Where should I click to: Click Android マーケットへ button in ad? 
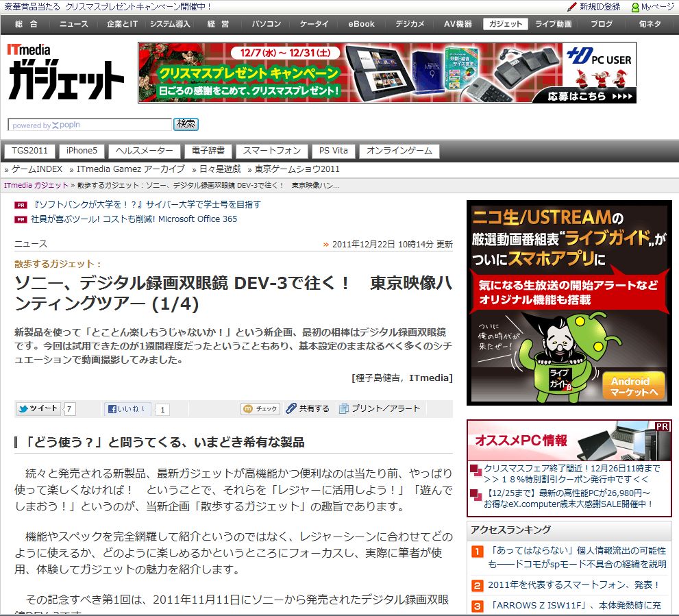(634, 386)
